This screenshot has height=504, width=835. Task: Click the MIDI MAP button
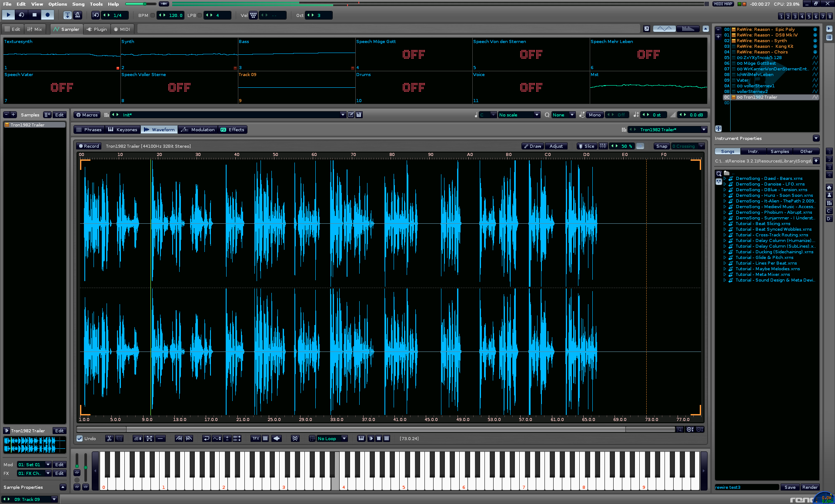point(723,4)
